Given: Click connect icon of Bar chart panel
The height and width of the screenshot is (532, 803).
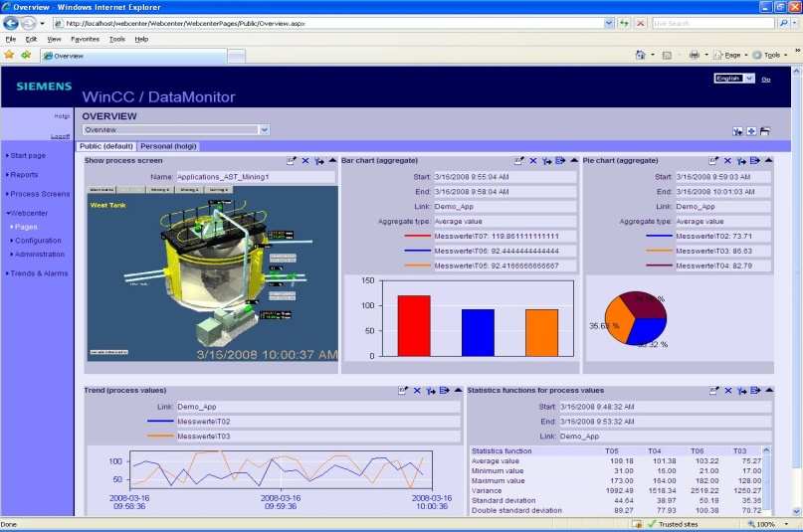Looking at the screenshot, I should 547,161.
